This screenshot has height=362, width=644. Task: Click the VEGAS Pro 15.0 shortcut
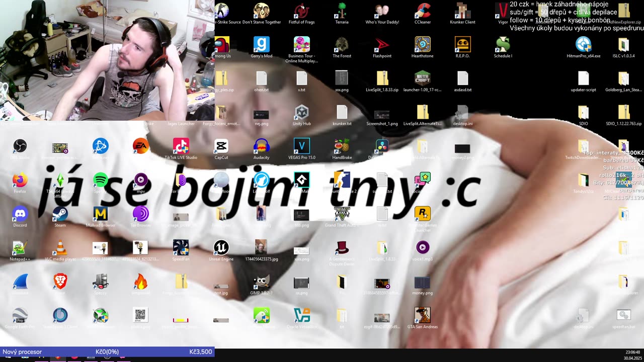click(x=302, y=149)
